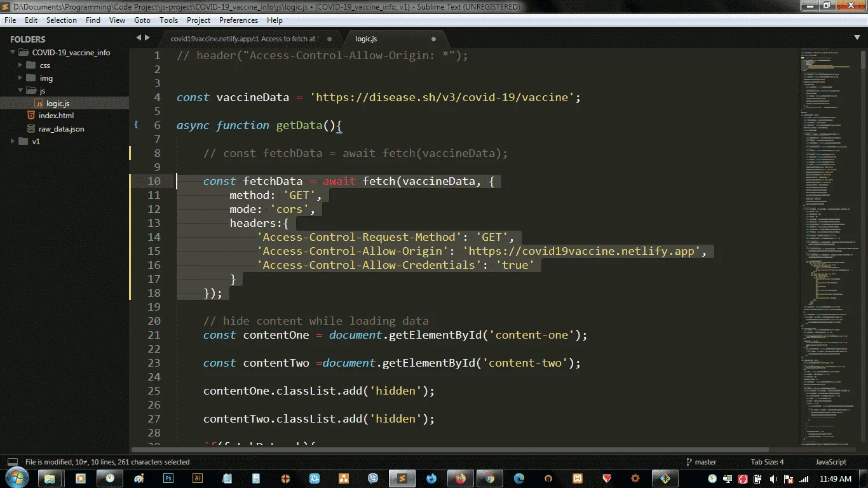
Task: Open raw_data.json in the sidebar
Action: click(x=61, y=128)
